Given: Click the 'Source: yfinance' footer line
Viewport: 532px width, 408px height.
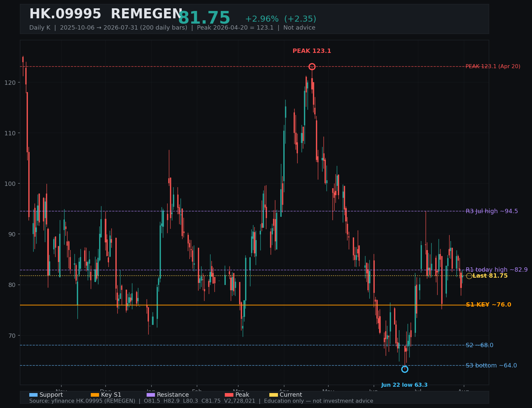Looking at the screenshot, I should pyautogui.click(x=201, y=401).
